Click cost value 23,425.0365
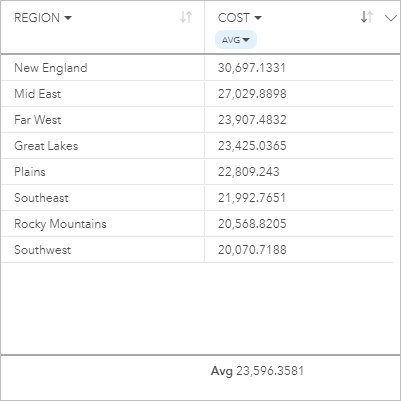The image size is (401, 401). 252,146
